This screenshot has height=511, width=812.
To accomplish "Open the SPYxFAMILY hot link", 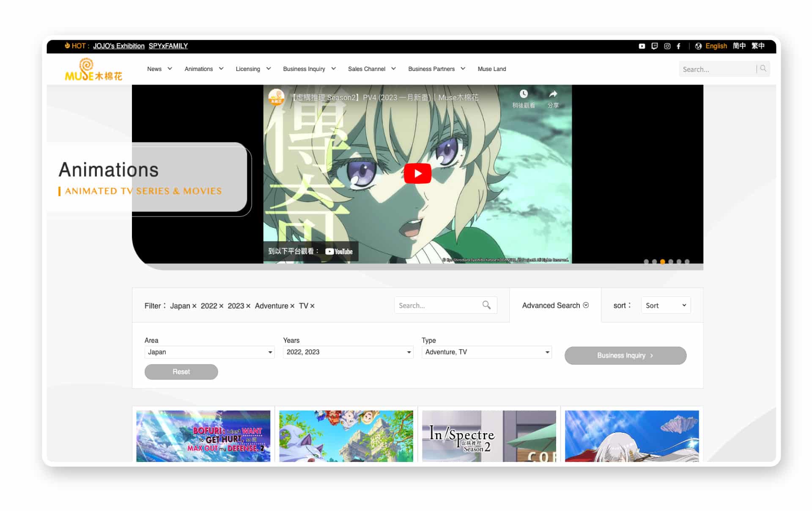I will pos(168,46).
